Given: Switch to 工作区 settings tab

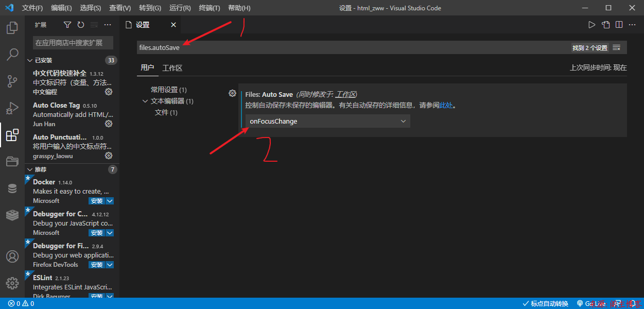Looking at the screenshot, I should (x=172, y=67).
